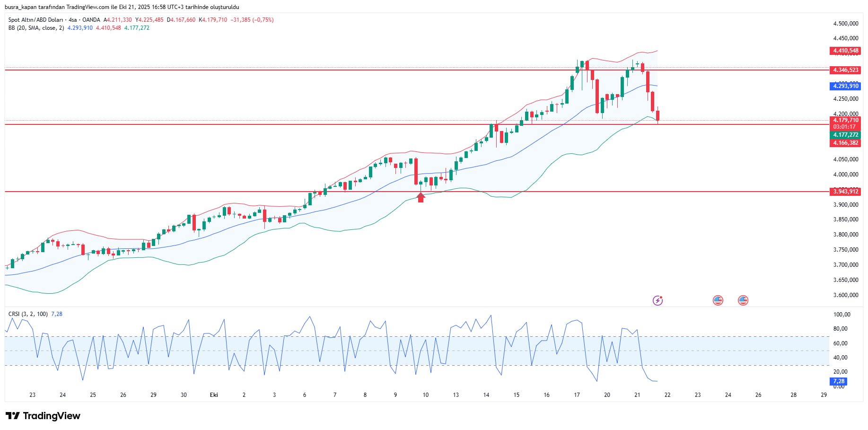Click the blue CRSI value label 7,28
Screen dimensions: 868x430
[x=839, y=381]
